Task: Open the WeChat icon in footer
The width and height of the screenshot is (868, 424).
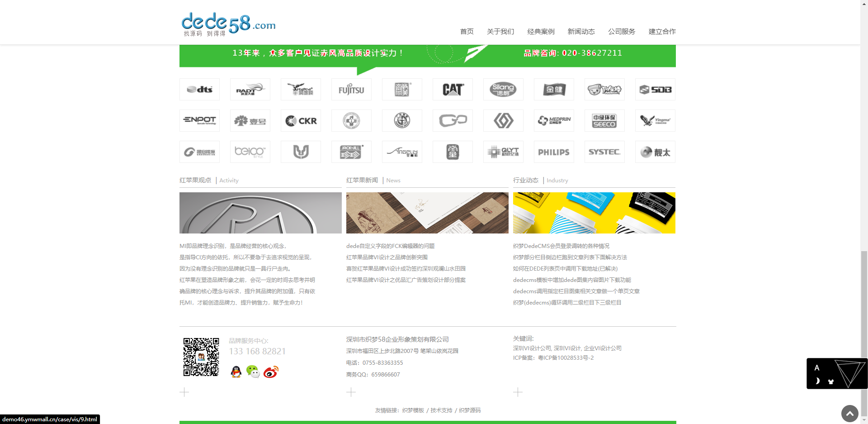Action: [253, 372]
